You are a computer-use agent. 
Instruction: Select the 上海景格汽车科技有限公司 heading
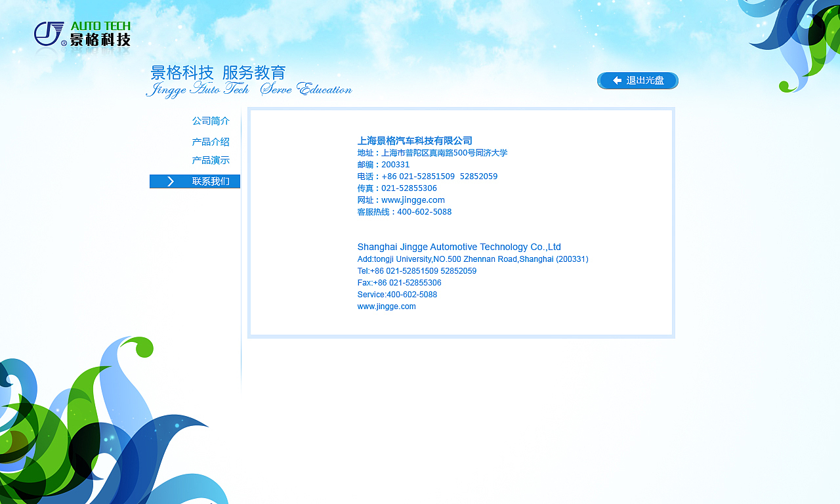coord(415,140)
